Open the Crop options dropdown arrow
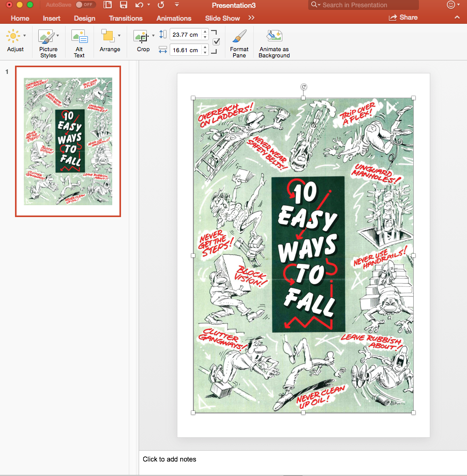Screen dimensions: 467x476 pyautogui.click(x=153, y=36)
